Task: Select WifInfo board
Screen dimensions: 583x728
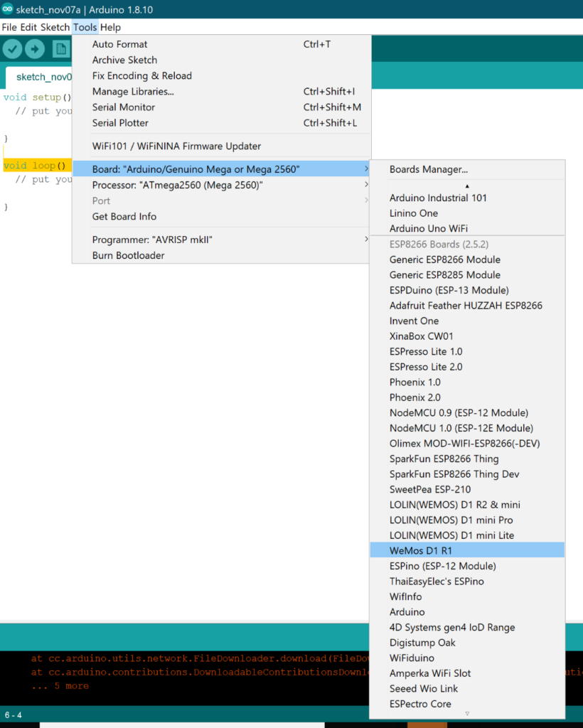Action: (467, 596)
